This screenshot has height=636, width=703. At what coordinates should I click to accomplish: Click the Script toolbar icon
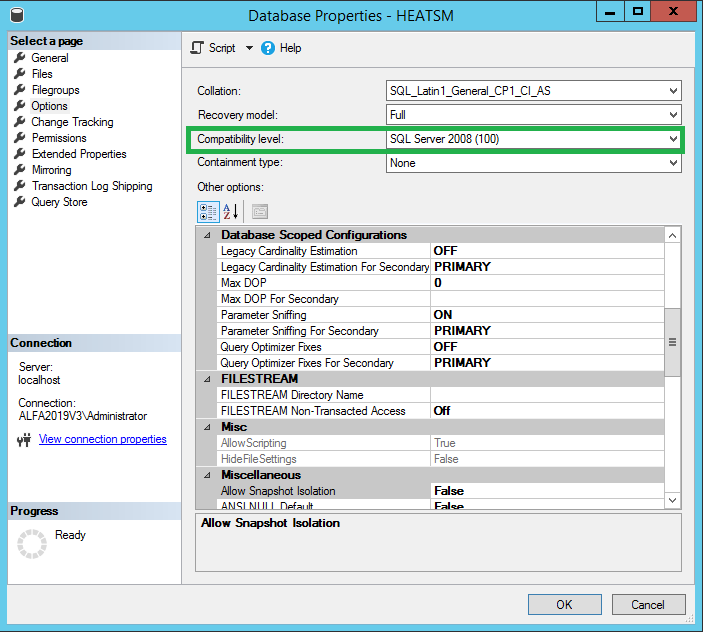198,48
